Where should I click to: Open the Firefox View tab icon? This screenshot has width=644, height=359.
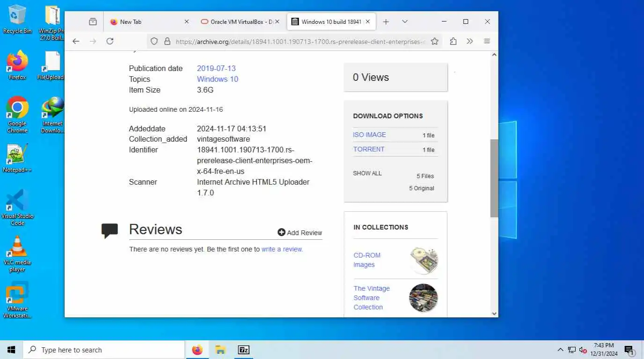point(93,22)
